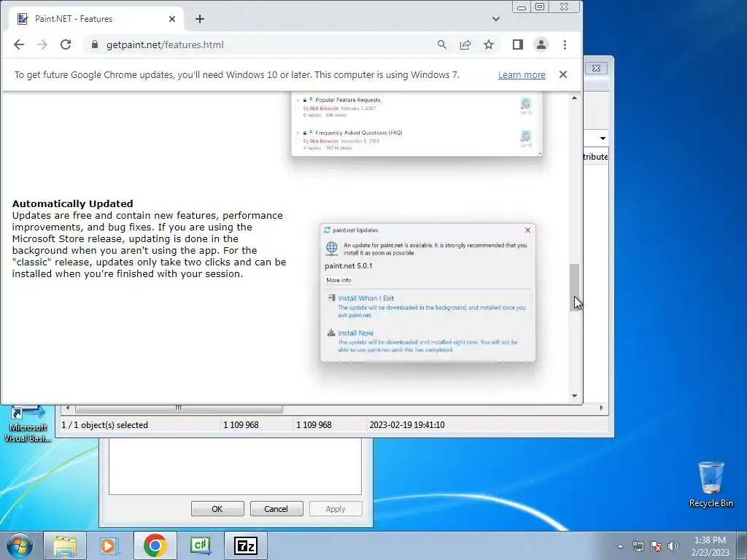Open the Chrome profile avatar
This screenshot has height=560, width=747.
coord(541,44)
